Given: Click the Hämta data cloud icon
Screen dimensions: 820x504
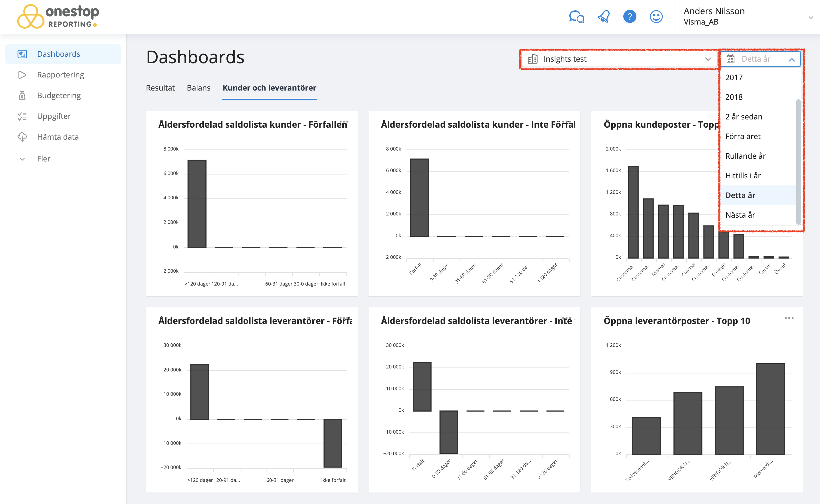Looking at the screenshot, I should click(x=22, y=137).
